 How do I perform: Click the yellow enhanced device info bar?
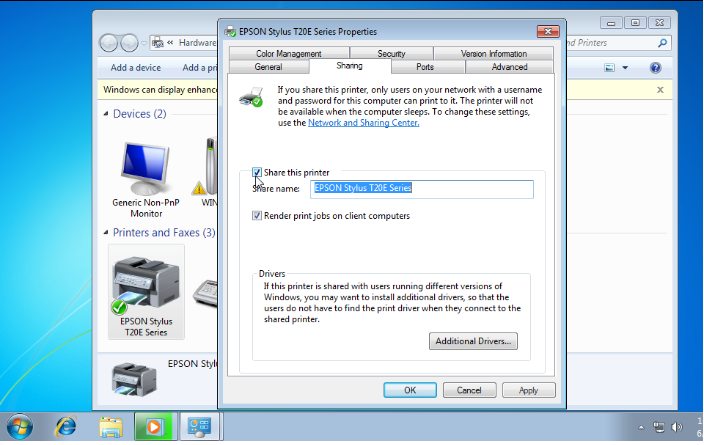tap(160, 90)
